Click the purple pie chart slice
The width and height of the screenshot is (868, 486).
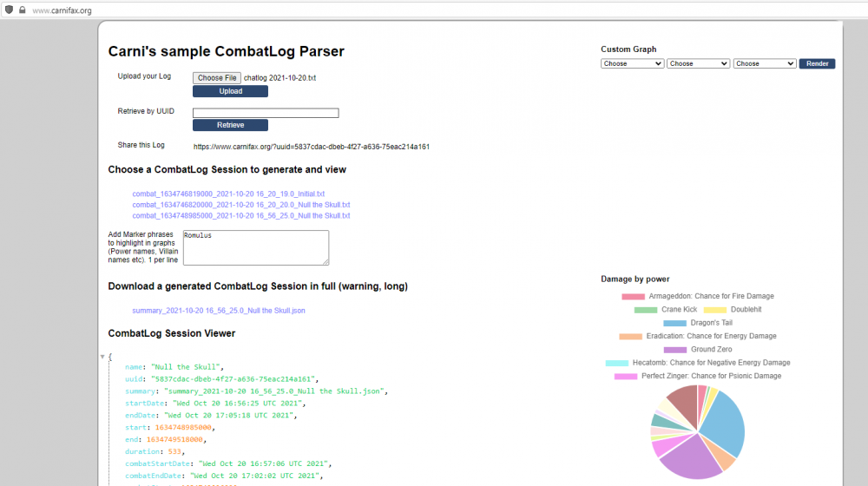pyautogui.click(x=692, y=456)
